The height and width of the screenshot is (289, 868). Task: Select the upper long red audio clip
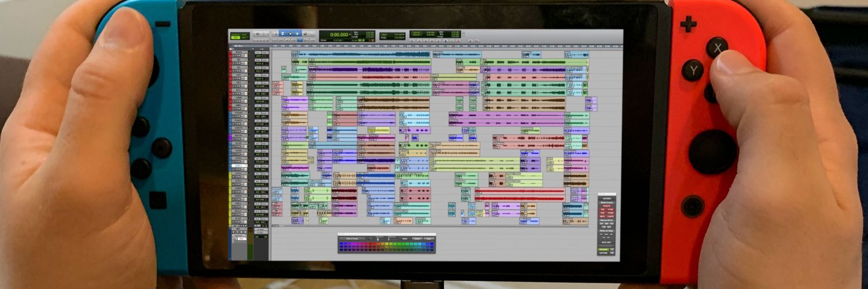tap(520, 191)
